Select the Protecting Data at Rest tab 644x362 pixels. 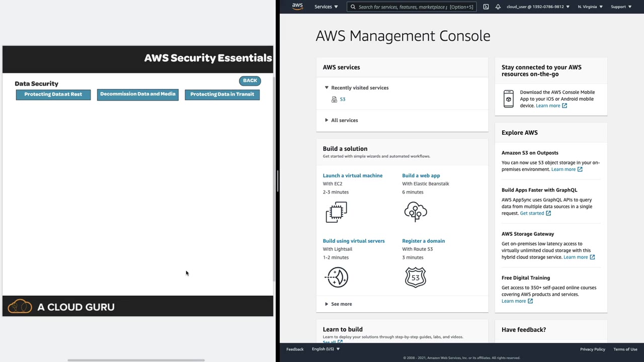click(53, 95)
